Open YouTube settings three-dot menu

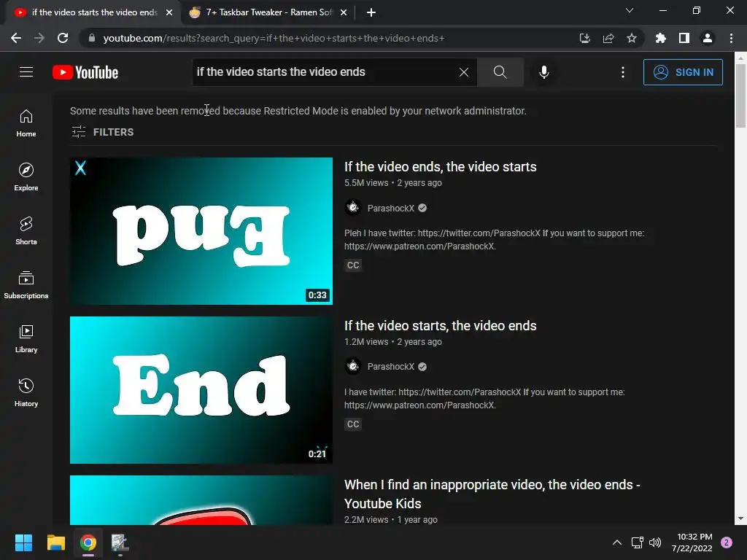pyautogui.click(x=623, y=72)
